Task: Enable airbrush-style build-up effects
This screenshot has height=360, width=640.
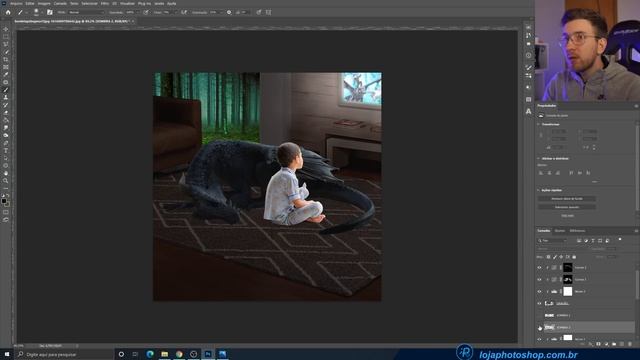Action: [184, 12]
